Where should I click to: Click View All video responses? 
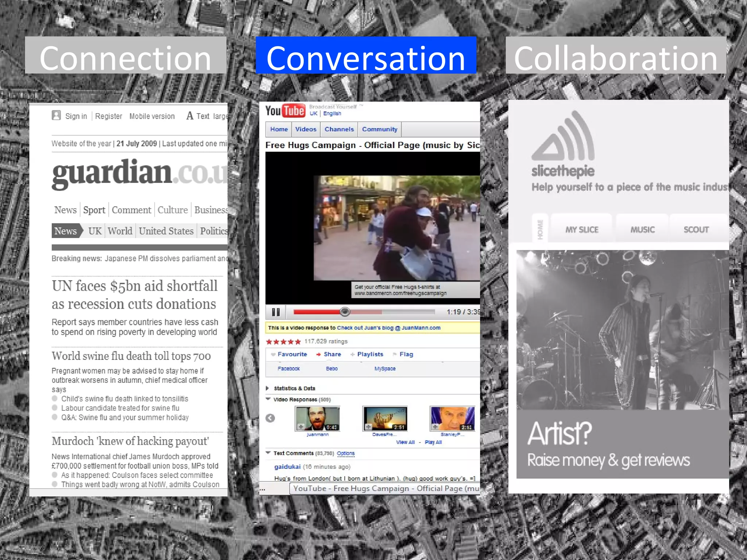coord(406,442)
